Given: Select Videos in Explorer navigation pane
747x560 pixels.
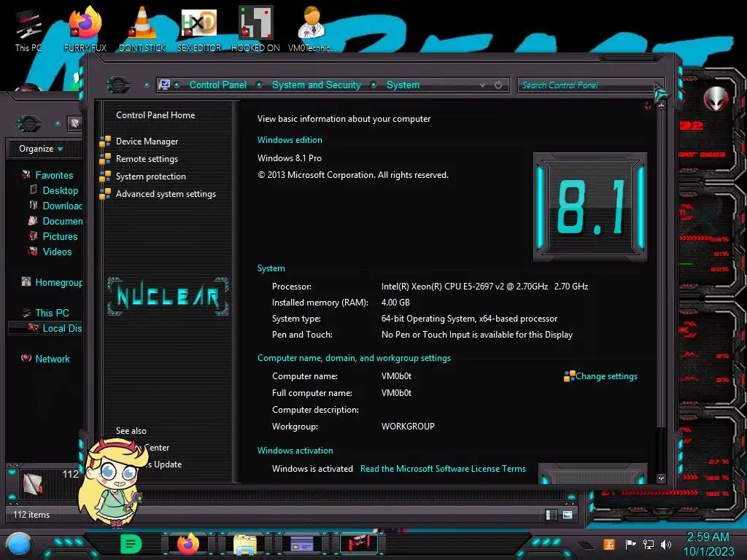Looking at the screenshot, I should (57, 252).
